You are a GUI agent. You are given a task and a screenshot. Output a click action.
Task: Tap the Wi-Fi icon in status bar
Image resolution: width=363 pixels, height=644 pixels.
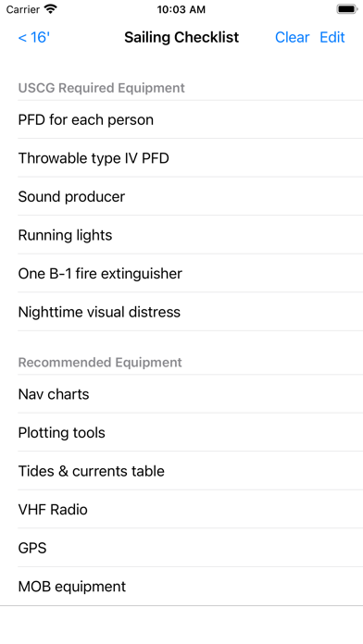[51, 9]
